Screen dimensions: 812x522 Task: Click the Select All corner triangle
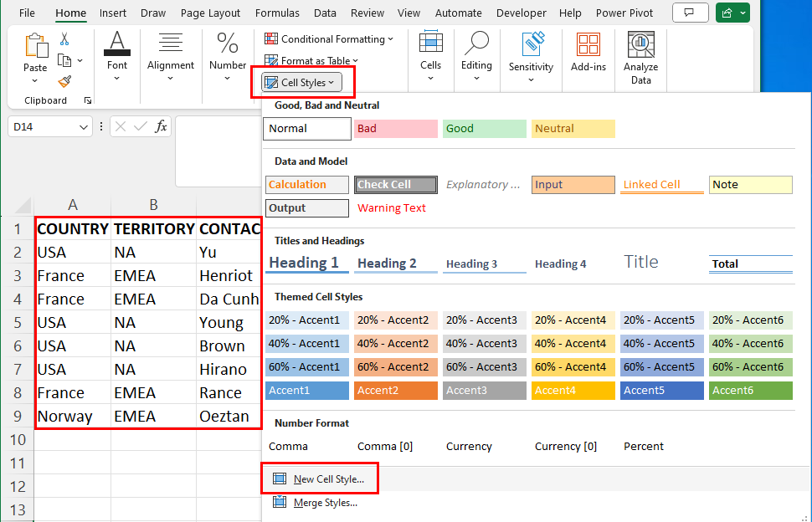tap(23, 206)
